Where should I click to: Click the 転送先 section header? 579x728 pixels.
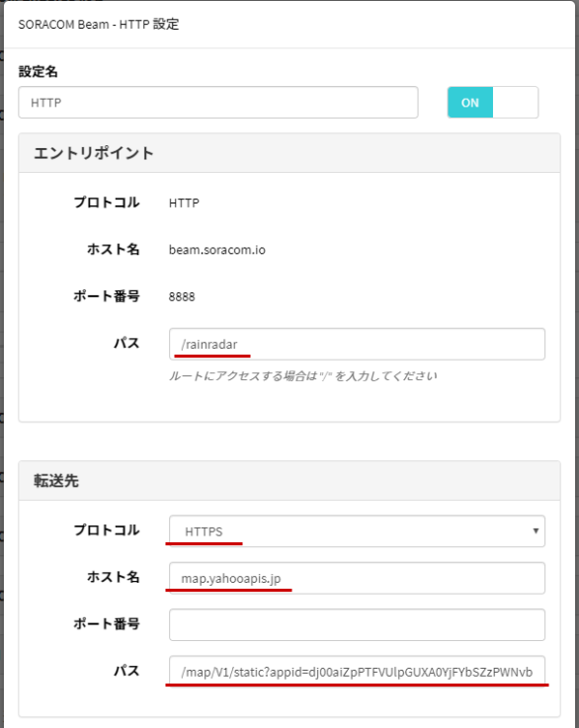pos(289,480)
